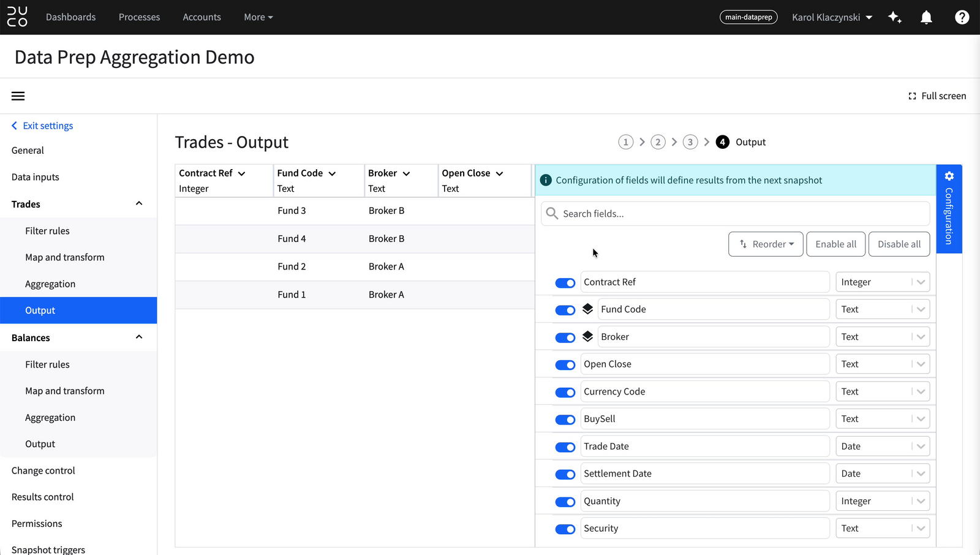
Task: Toggle off the Contract Ref field
Action: [565, 282]
